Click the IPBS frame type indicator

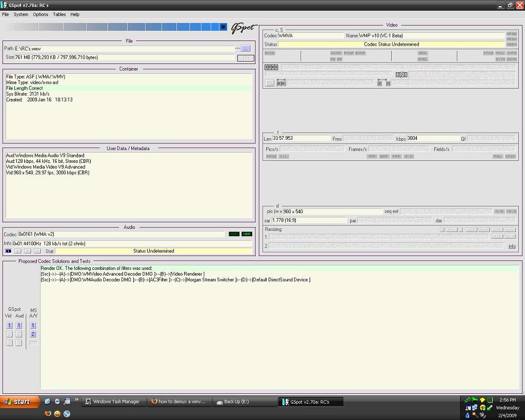(271, 67)
